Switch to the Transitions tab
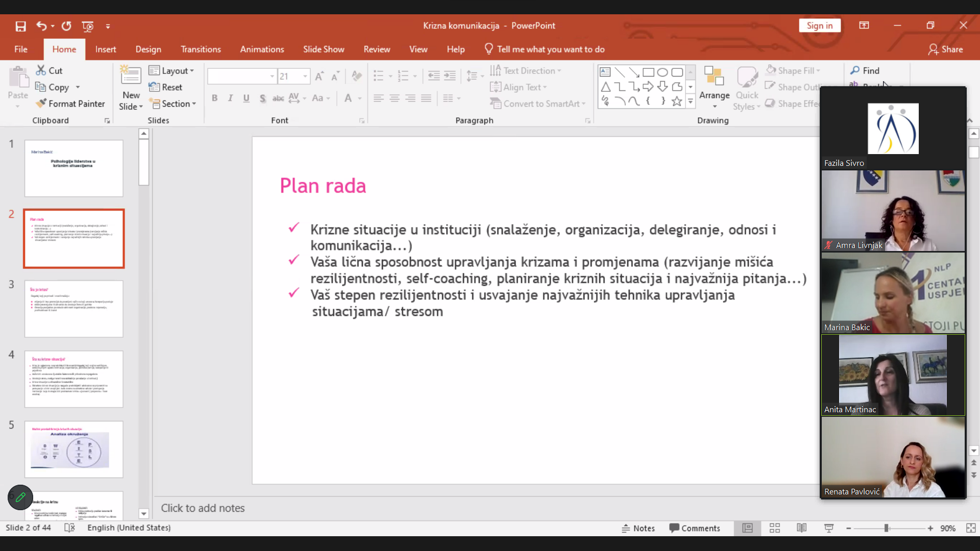The height and width of the screenshot is (551, 980). (x=201, y=49)
